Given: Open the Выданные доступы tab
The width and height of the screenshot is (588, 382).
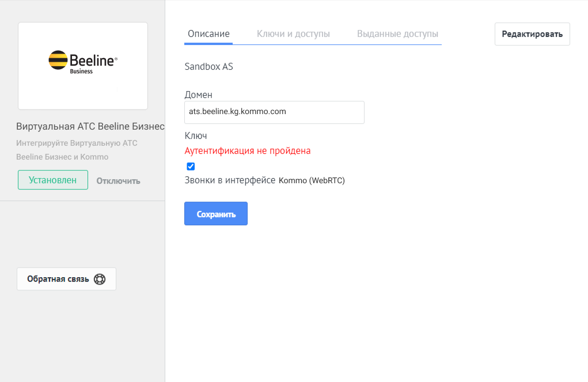Looking at the screenshot, I should tap(397, 34).
